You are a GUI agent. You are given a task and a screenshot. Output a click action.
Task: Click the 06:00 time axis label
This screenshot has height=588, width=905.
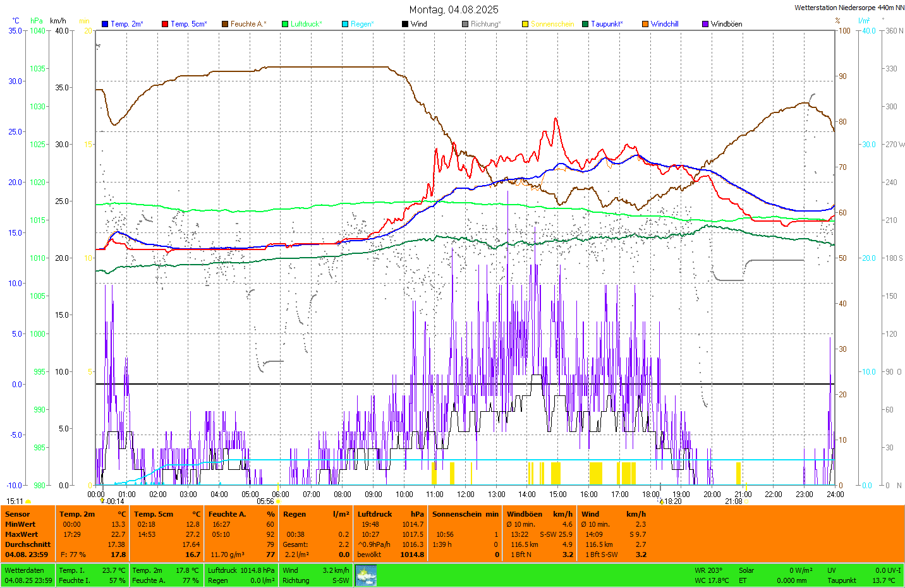coord(281,495)
